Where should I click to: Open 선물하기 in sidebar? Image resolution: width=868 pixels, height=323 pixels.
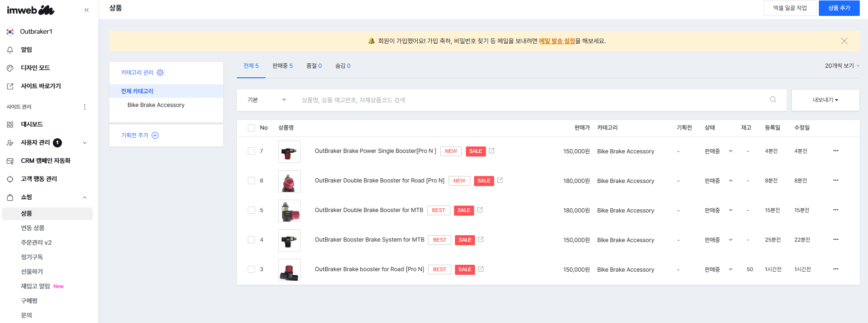pos(32,272)
